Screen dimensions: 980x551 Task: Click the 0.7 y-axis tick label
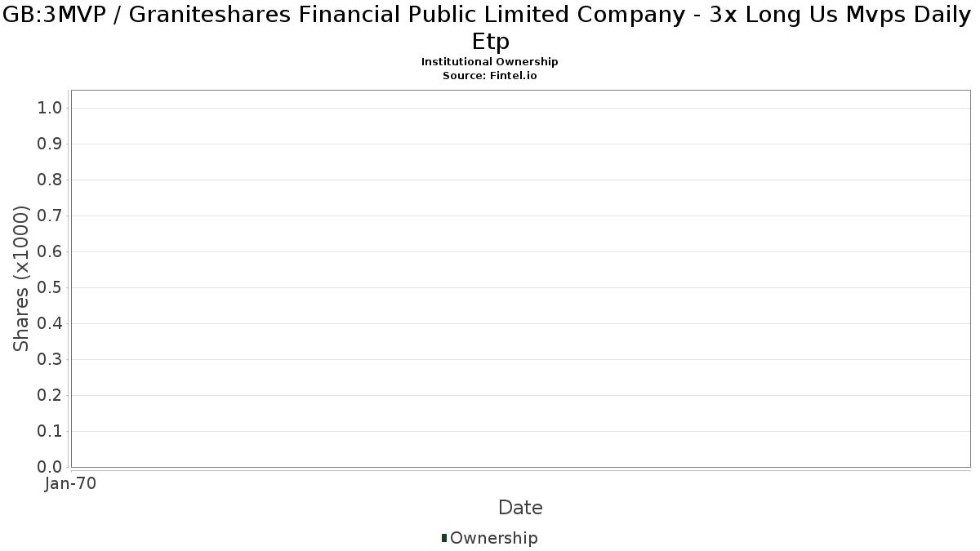coord(50,216)
